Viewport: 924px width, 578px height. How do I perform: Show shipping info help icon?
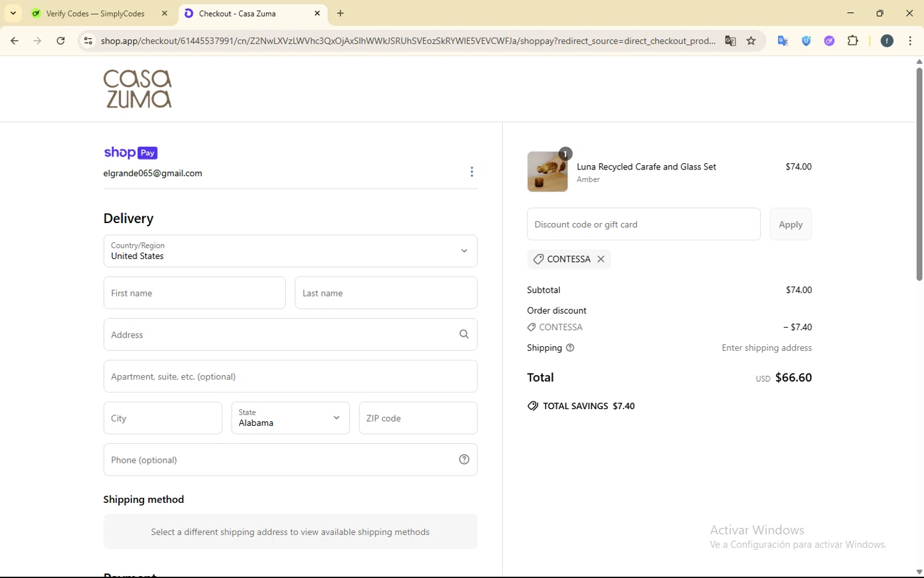point(570,348)
